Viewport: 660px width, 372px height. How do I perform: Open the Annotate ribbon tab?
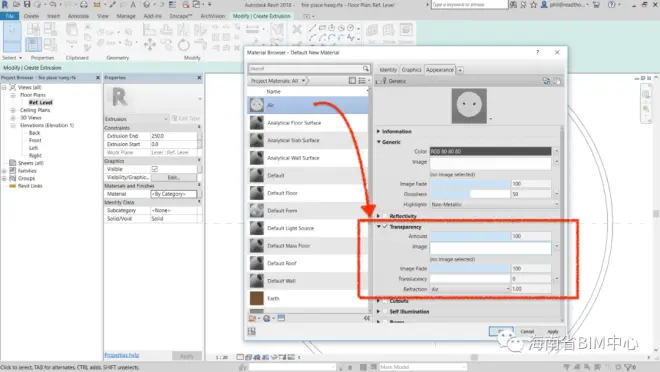click(78, 16)
